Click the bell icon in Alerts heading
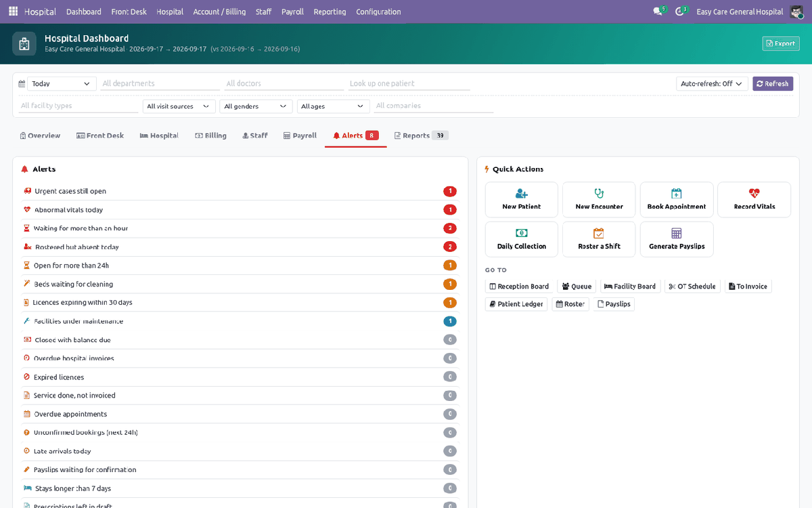This screenshot has height=508, width=812. (25, 169)
